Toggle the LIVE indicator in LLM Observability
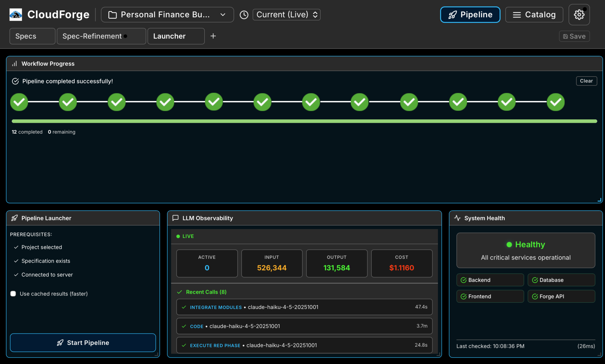The width and height of the screenshot is (605, 364). tap(186, 236)
